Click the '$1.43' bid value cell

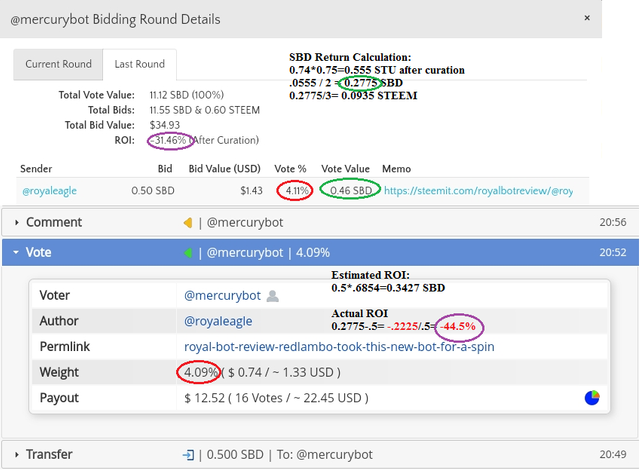click(x=251, y=191)
